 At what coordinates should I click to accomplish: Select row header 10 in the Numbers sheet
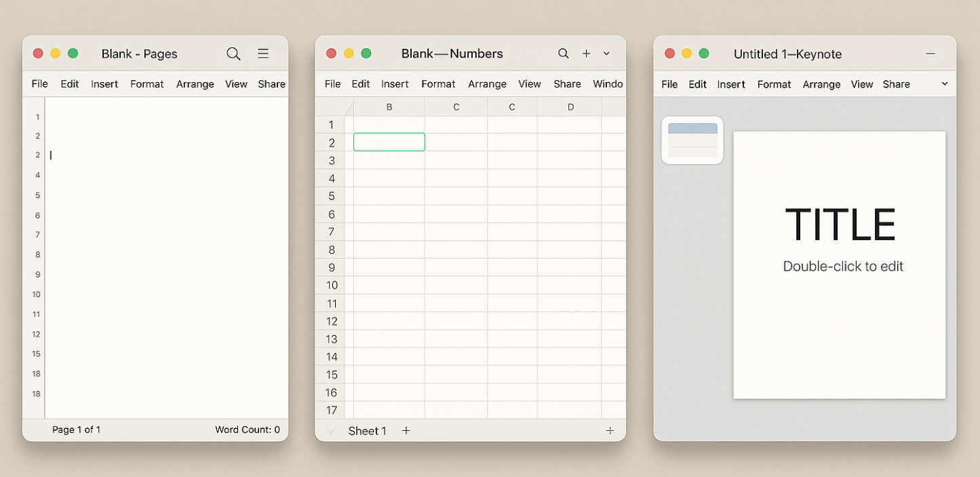pyautogui.click(x=332, y=285)
